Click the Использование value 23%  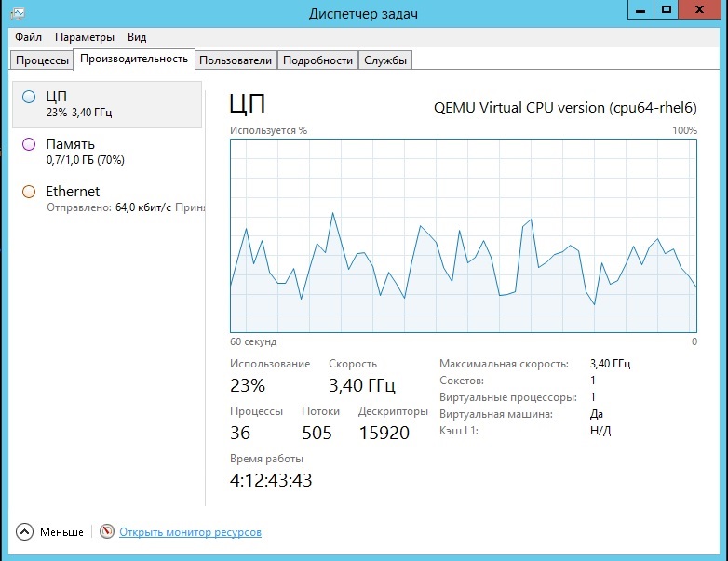point(248,385)
